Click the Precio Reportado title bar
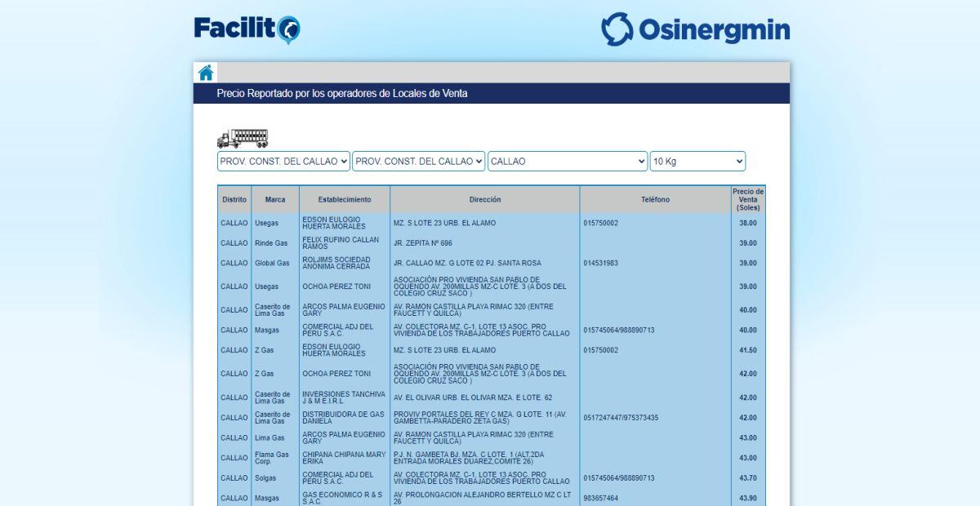980x506 pixels. pyautogui.click(x=342, y=93)
